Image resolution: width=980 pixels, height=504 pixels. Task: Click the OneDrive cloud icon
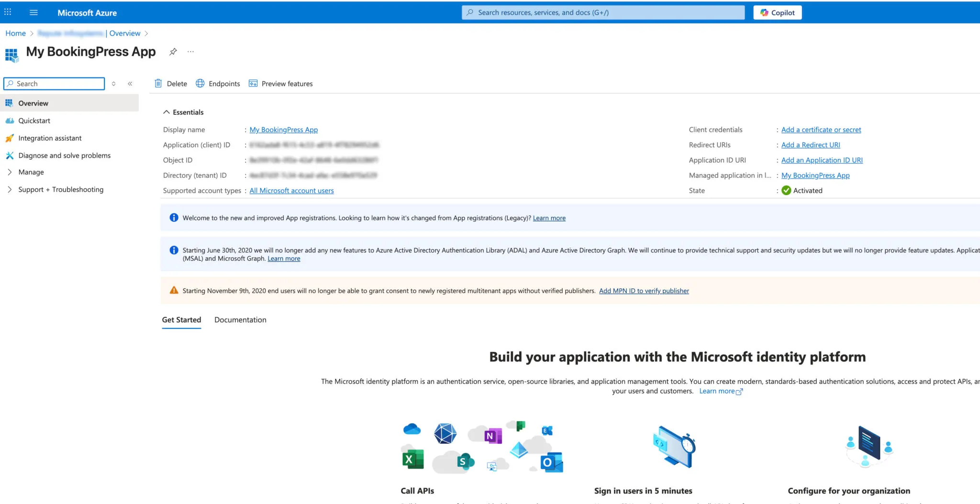click(x=412, y=429)
